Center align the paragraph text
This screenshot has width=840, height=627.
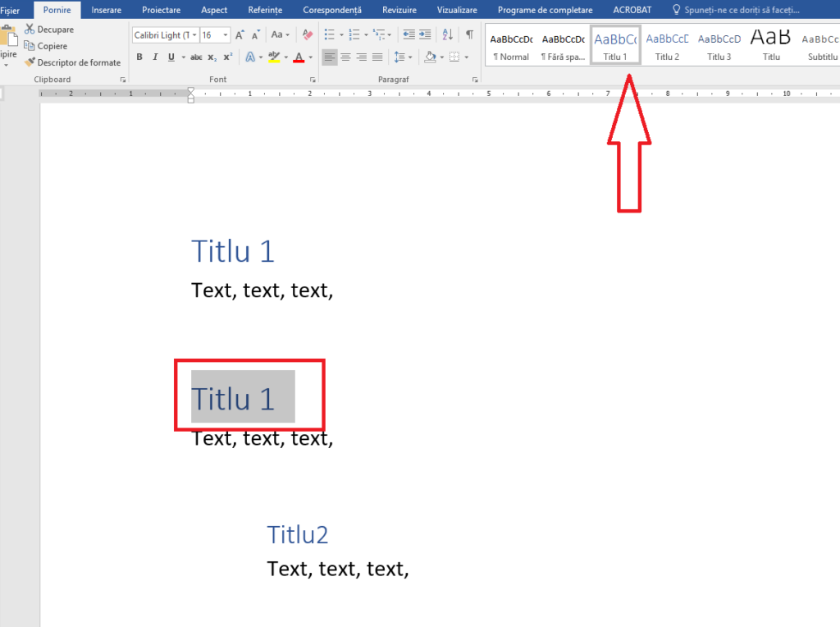click(345, 57)
